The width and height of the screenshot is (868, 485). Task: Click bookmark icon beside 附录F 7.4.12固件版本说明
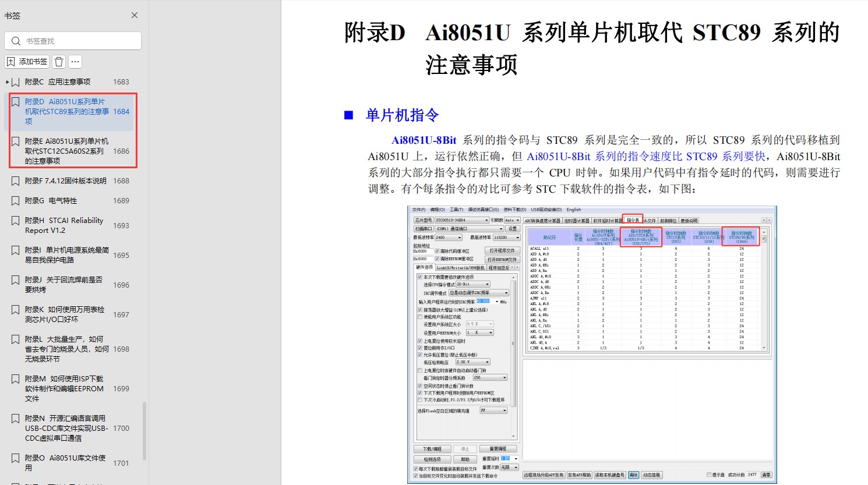(16, 181)
